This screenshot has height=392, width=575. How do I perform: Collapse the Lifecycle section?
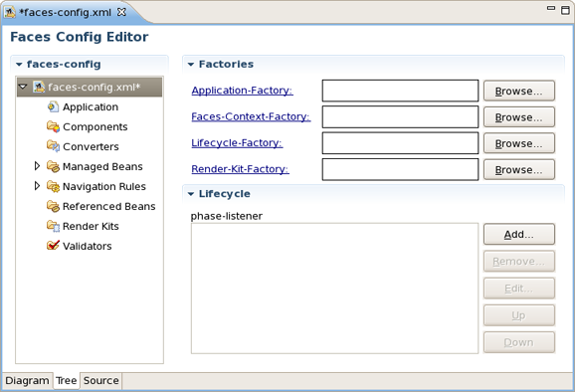tap(191, 194)
